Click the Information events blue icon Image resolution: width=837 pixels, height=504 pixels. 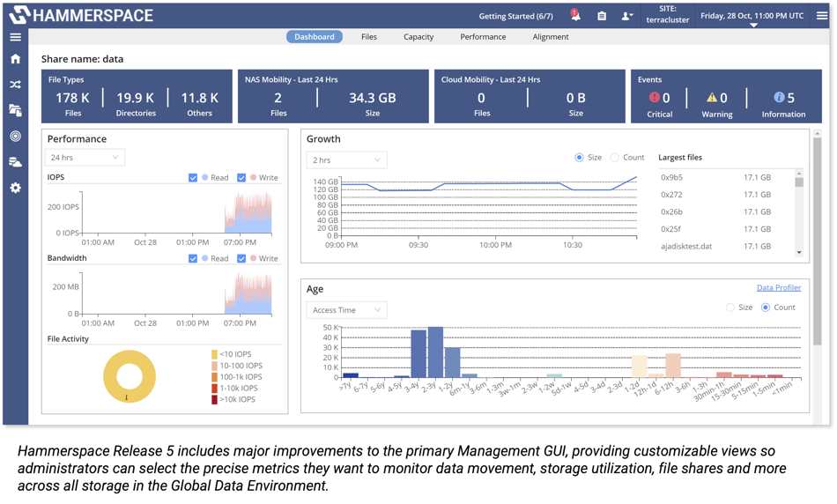point(780,97)
